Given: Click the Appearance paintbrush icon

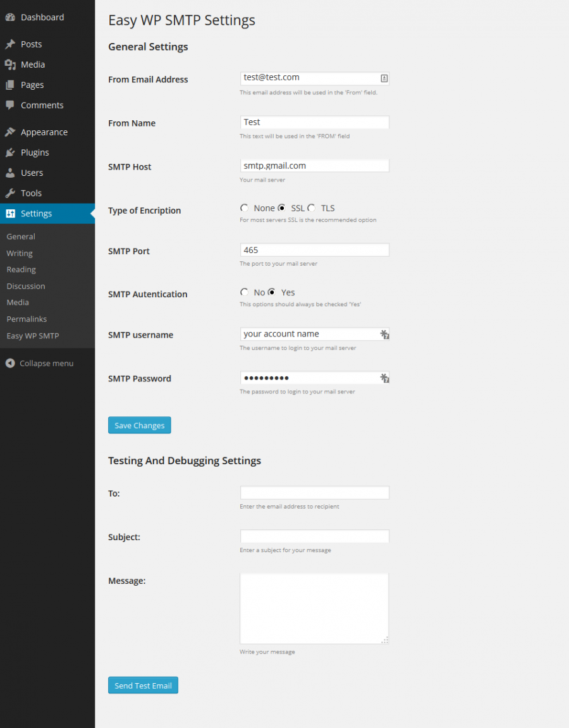Looking at the screenshot, I should point(11,132).
